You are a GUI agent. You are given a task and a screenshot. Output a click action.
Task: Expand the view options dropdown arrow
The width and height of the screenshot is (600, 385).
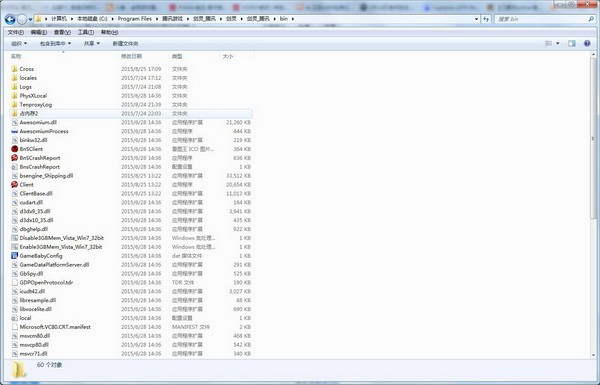(558, 44)
